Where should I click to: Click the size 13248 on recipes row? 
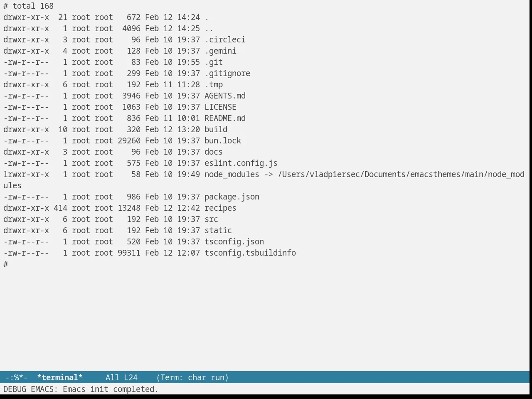pyautogui.click(x=129, y=208)
